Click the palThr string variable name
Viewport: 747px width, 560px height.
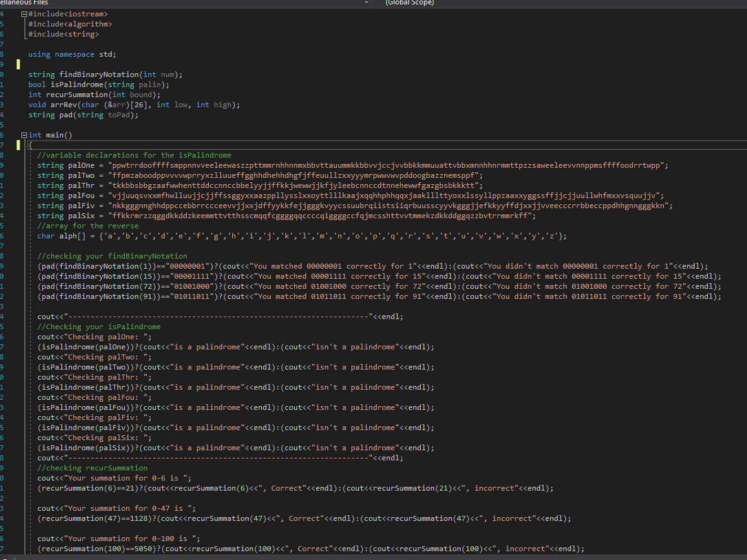(x=81, y=185)
